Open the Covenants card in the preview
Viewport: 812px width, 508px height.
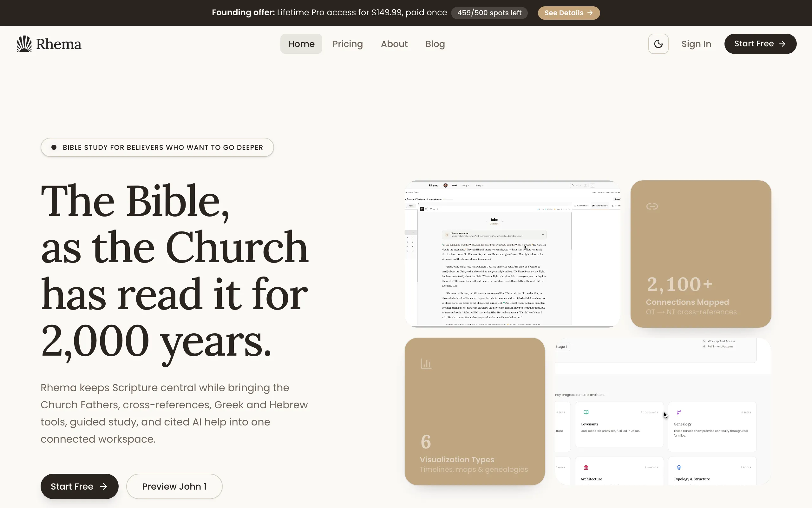(619, 424)
